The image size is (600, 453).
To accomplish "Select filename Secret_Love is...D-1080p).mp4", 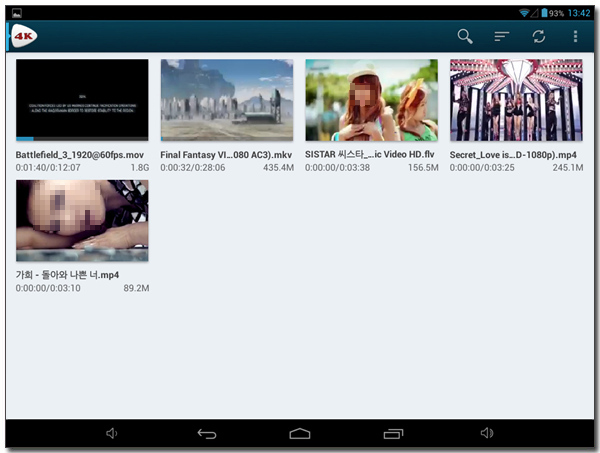I will coord(513,155).
